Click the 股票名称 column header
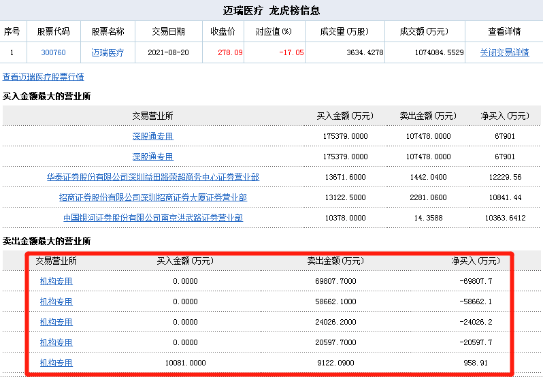 [108, 31]
